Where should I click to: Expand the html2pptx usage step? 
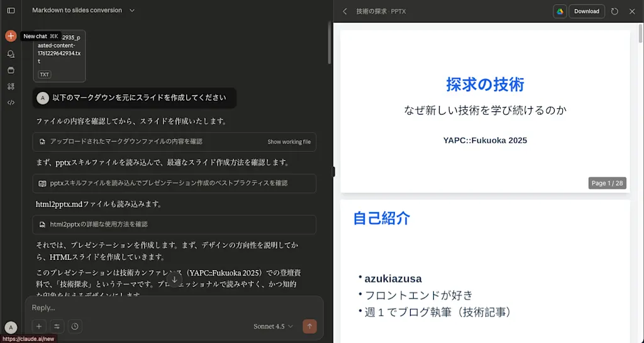[x=174, y=225]
